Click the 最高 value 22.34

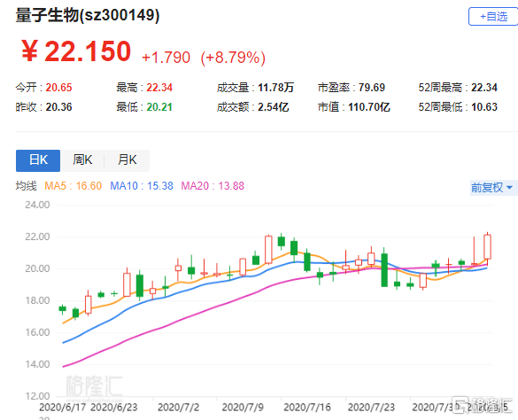(x=159, y=88)
